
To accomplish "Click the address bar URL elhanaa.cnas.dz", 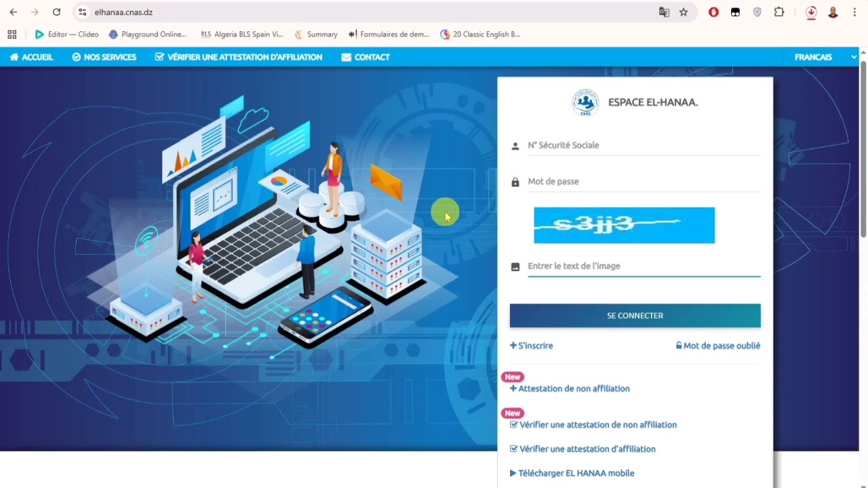I will [x=123, y=12].
